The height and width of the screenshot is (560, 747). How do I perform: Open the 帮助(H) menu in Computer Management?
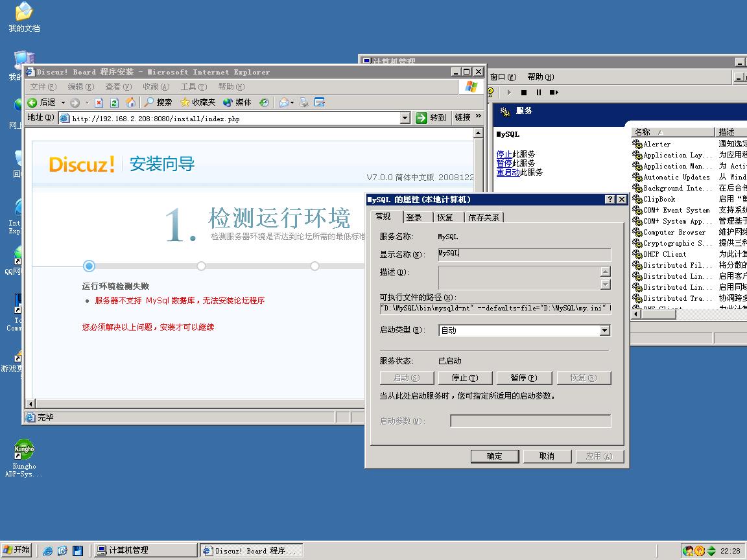click(541, 77)
